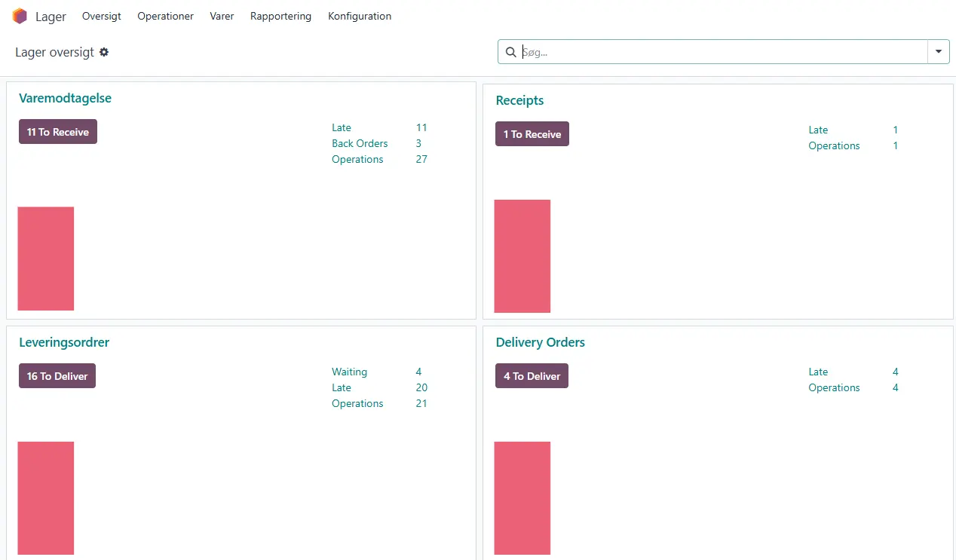956x560 pixels.
Task: Open the gear settings icon beside Lager oversigt
Action: point(104,52)
